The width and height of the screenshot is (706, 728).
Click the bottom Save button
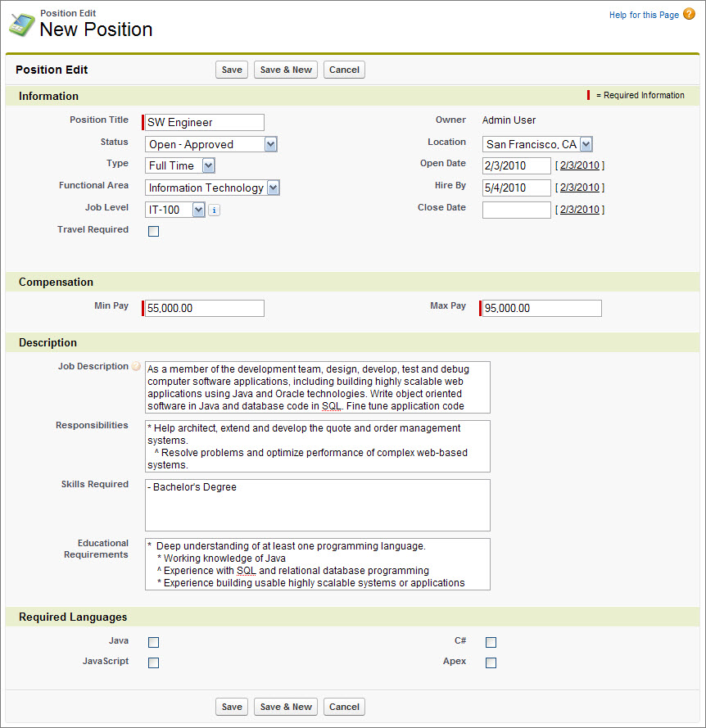point(232,707)
